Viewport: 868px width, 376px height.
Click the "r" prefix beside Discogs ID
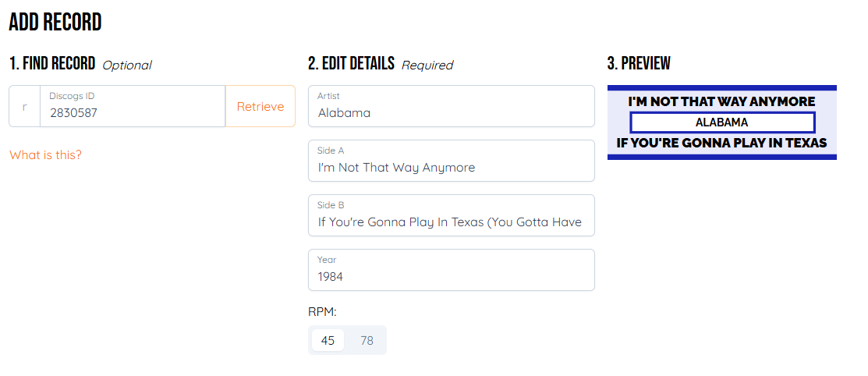coord(24,106)
